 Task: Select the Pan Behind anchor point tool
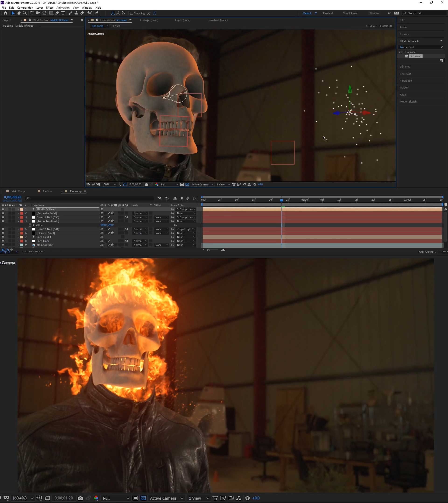tap(44, 13)
